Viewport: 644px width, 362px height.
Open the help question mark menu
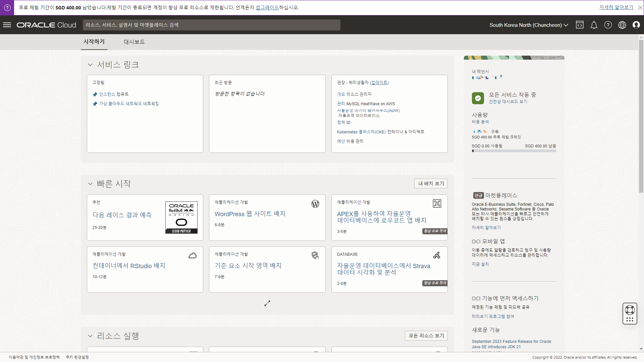click(x=608, y=25)
